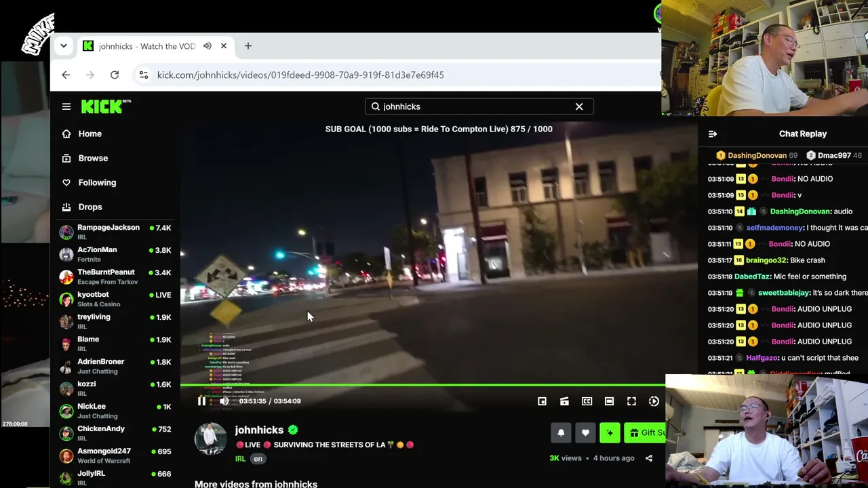Open Ac7ionMan's Fortnite stream

tap(115, 254)
